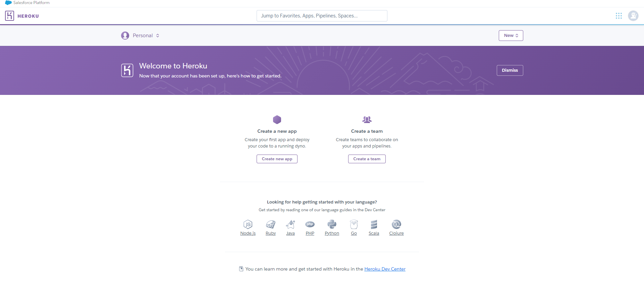The width and height of the screenshot is (644, 288).
Task: Click the Salesforce cloud logo
Action: tap(8, 3)
